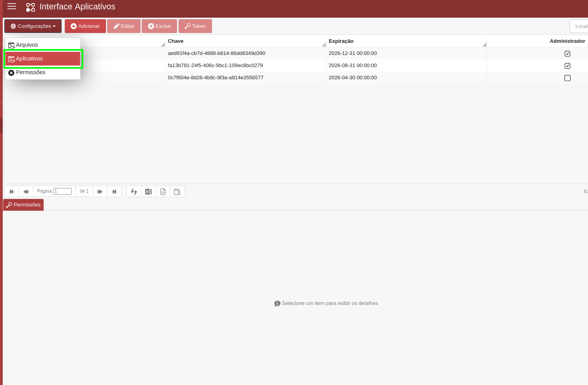
Task: Select key 0c7f604e-8d26-4b9c-9f3a-a814e3556577
Action: tap(215, 78)
